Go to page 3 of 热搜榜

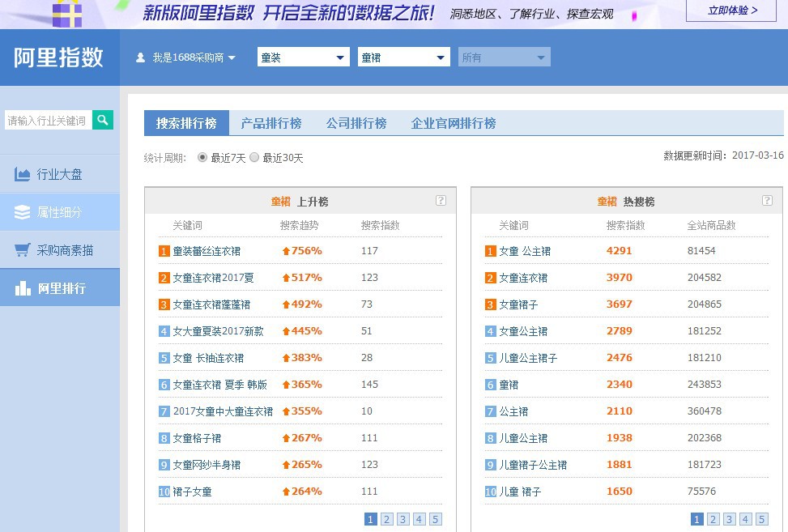[x=729, y=519]
